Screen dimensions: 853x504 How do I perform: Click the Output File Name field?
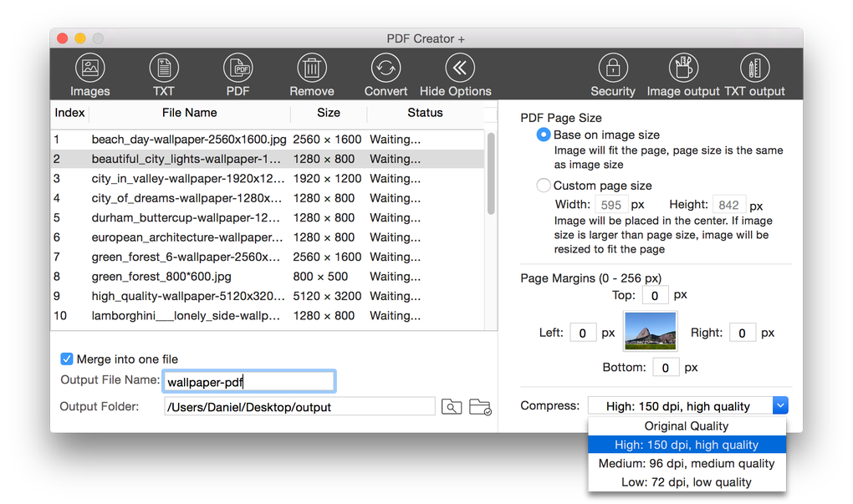point(249,382)
